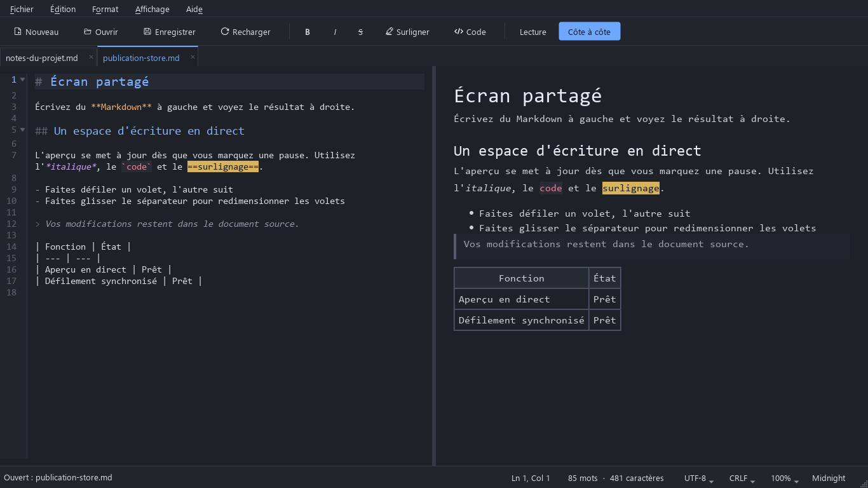Image resolution: width=868 pixels, height=488 pixels.
Task: Click the ==surlignage== highlighted source text
Action: click(x=223, y=167)
